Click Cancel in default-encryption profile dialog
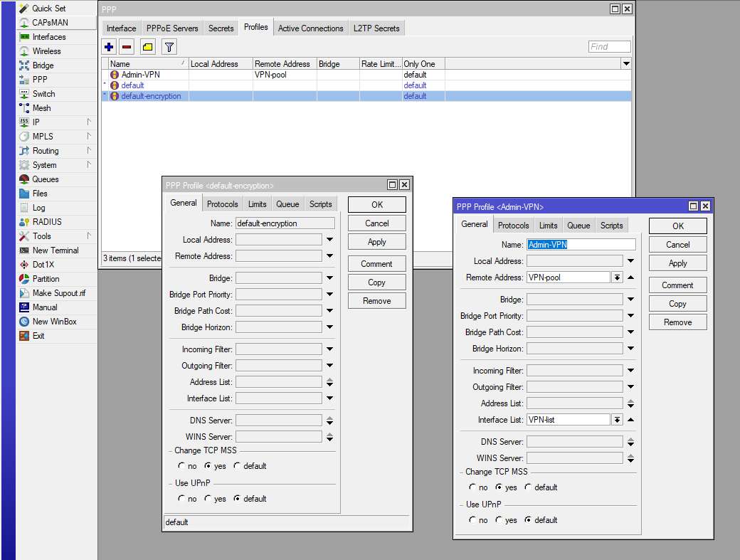 pyautogui.click(x=376, y=223)
